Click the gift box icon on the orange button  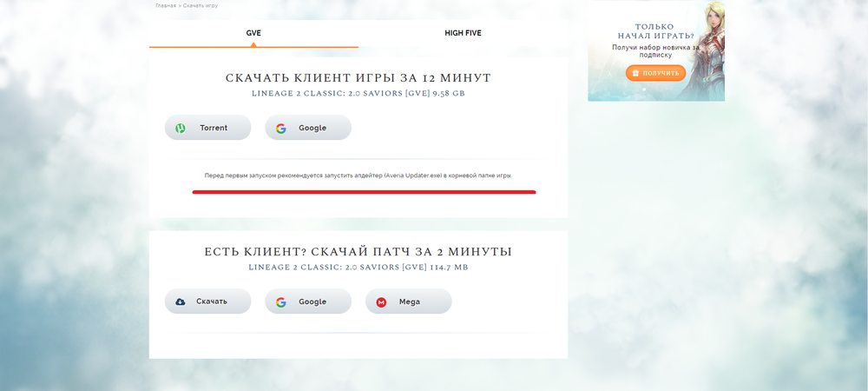click(635, 74)
